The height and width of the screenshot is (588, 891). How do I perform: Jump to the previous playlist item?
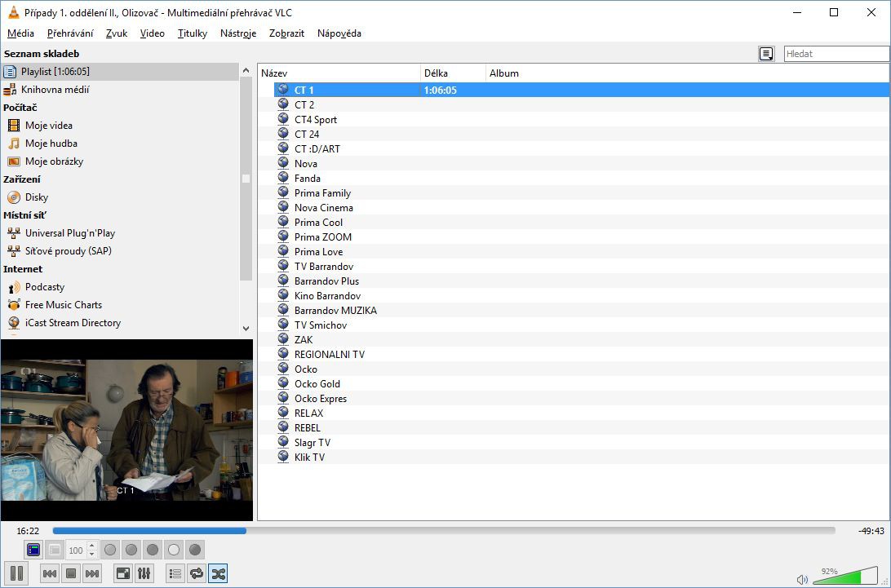[50, 574]
